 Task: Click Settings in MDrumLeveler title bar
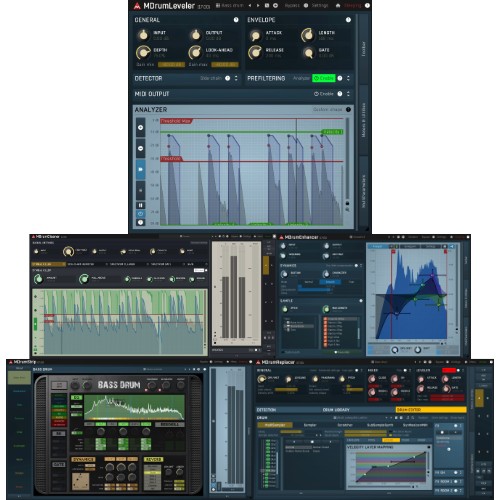point(320,6)
